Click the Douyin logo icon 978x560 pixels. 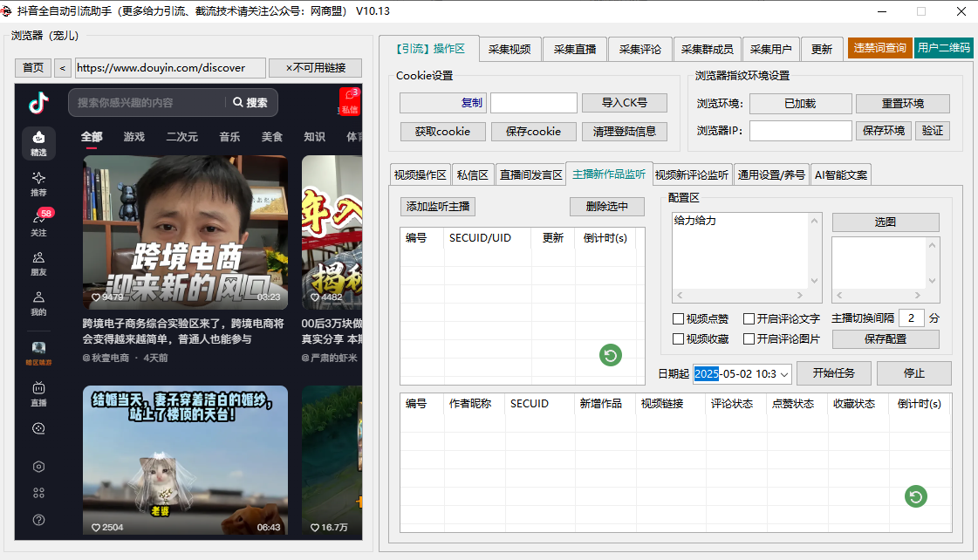pos(38,103)
